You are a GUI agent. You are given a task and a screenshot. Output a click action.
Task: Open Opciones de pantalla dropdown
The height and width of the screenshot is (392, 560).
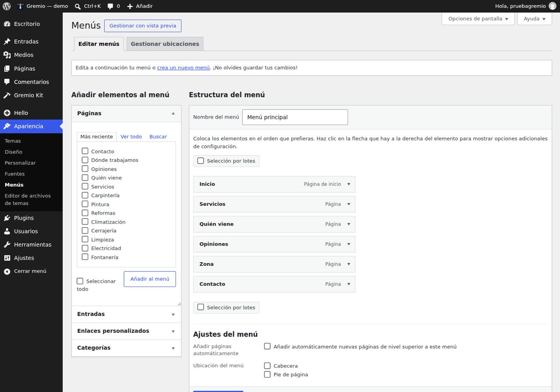478,19
